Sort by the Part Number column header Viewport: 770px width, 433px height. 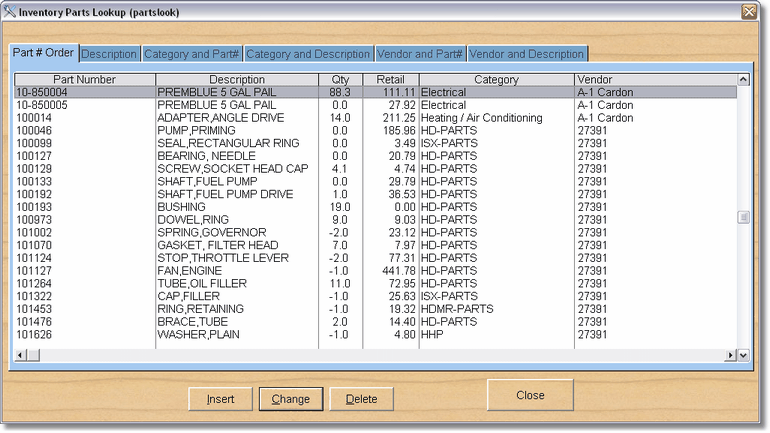click(84, 80)
